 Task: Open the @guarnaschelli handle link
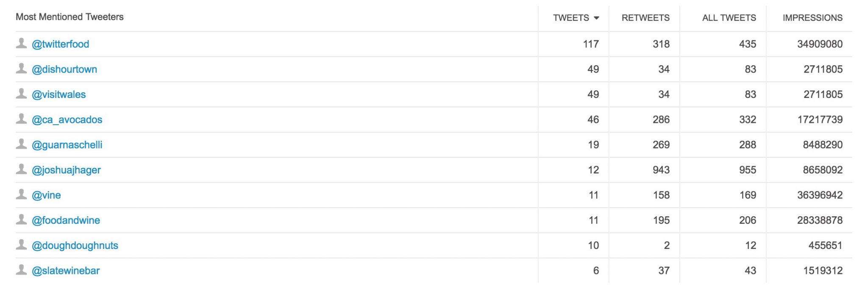point(67,145)
